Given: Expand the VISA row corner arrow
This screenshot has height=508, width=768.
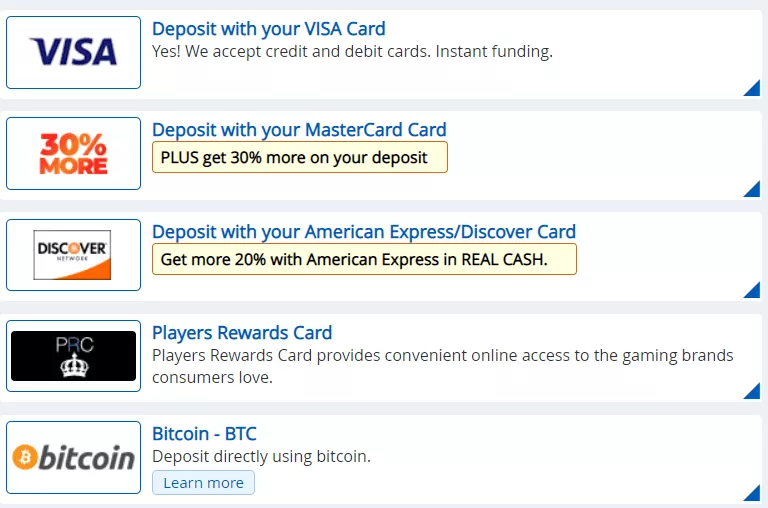Looking at the screenshot, I should click(753, 88).
